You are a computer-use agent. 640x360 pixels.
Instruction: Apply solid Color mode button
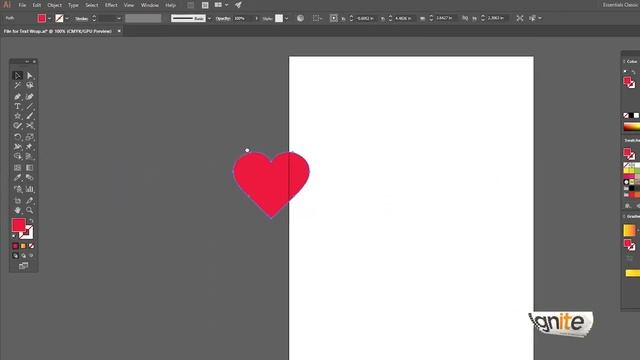pyautogui.click(x=16, y=246)
